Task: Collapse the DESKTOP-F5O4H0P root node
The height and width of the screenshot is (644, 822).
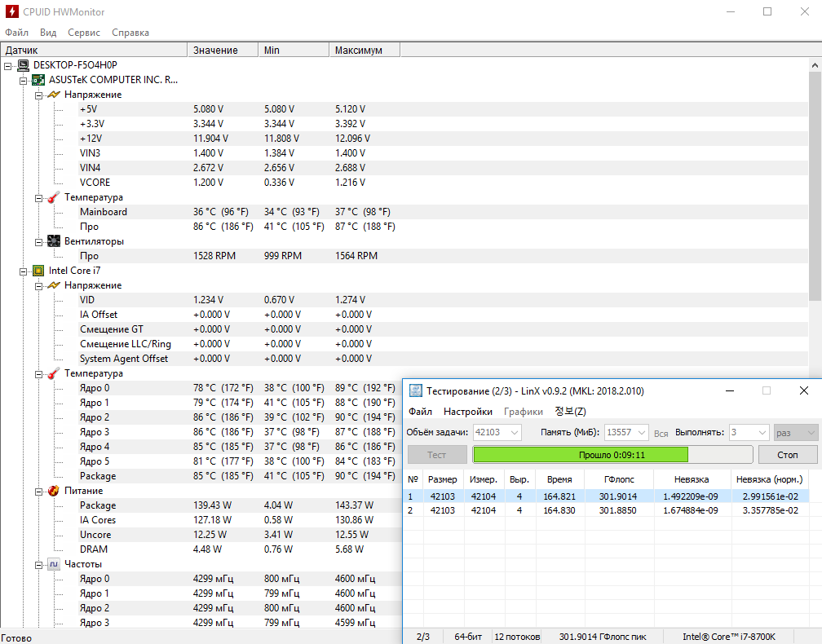Action: 8,66
